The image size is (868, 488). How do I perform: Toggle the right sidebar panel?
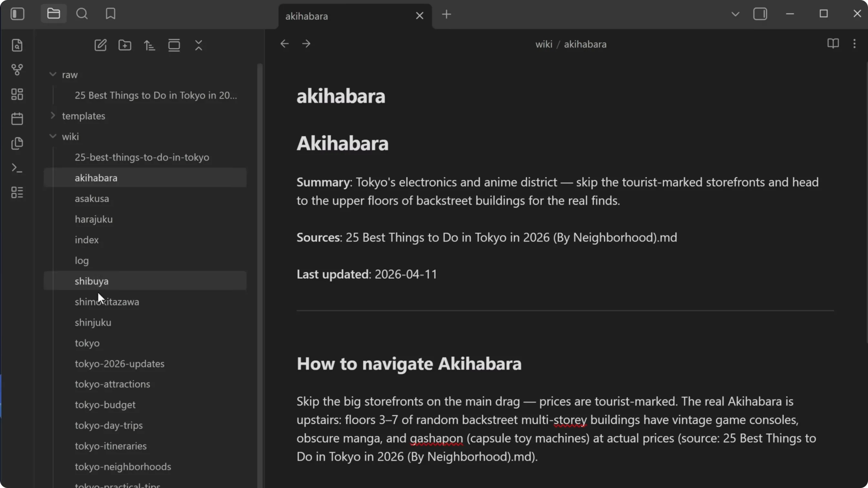pos(760,14)
